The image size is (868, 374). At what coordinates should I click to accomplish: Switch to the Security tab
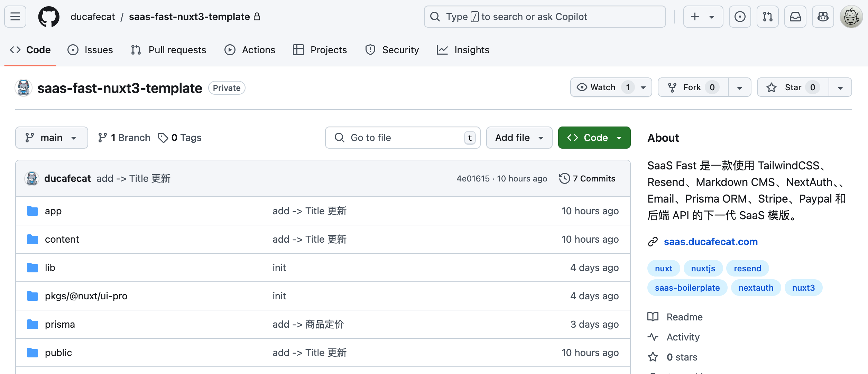tap(392, 50)
